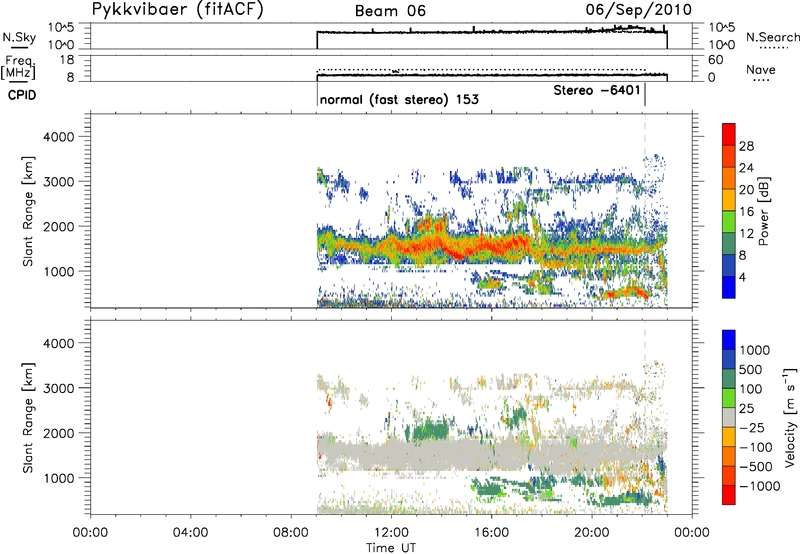Viewport: 800px width, 554px height.
Task: Click '3000' tick on velocity panel axis
Action: pyautogui.click(x=58, y=388)
